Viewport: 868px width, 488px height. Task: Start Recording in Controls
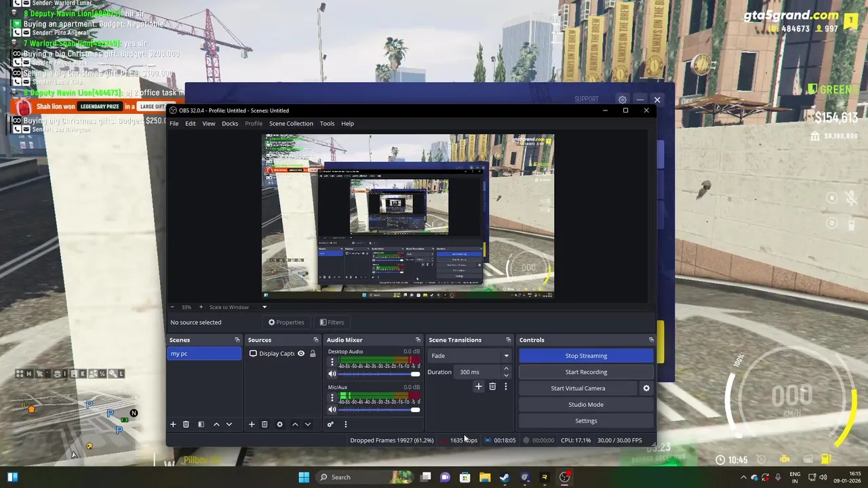pyautogui.click(x=586, y=372)
